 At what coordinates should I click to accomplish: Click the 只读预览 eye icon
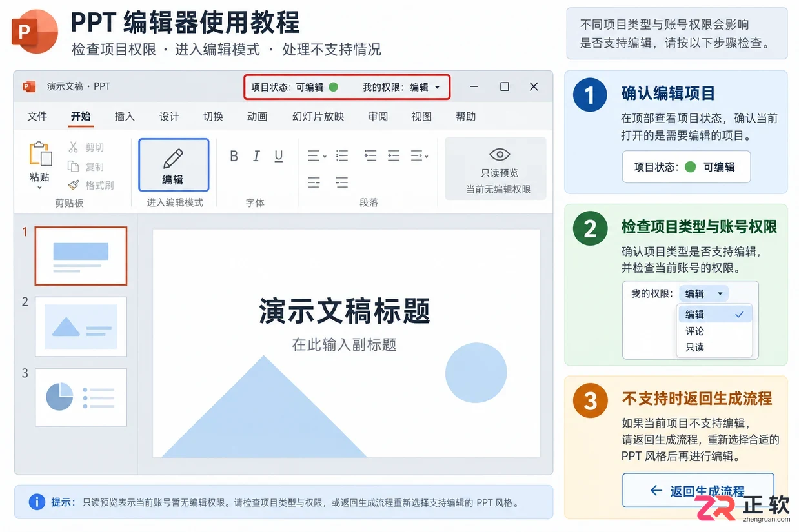[x=500, y=155]
